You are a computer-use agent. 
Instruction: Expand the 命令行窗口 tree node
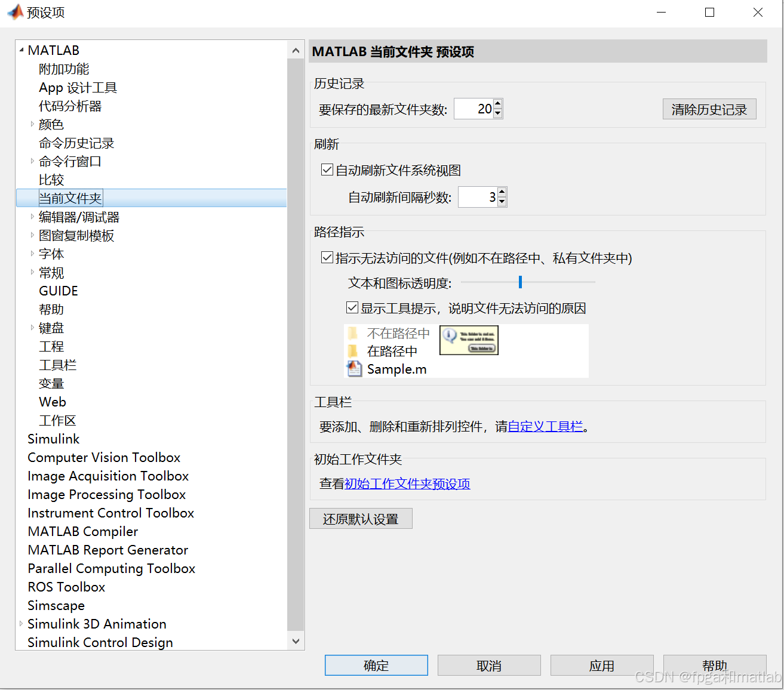pyautogui.click(x=32, y=161)
